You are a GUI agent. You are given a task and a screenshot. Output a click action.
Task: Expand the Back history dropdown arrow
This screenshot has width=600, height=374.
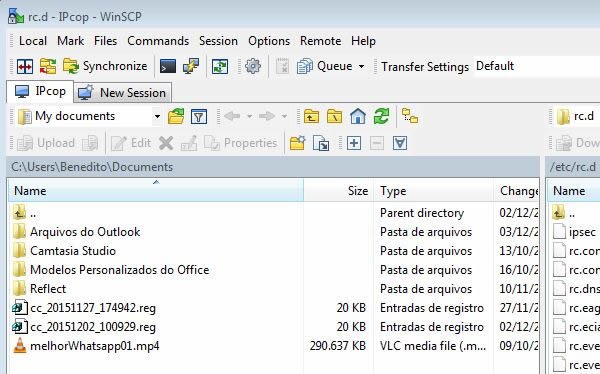249,116
